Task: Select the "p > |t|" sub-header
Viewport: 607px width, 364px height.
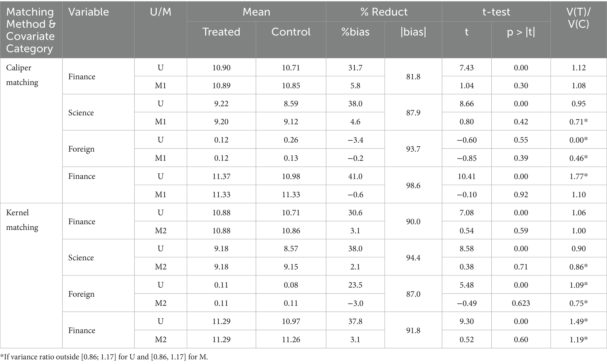Action: pos(521,32)
